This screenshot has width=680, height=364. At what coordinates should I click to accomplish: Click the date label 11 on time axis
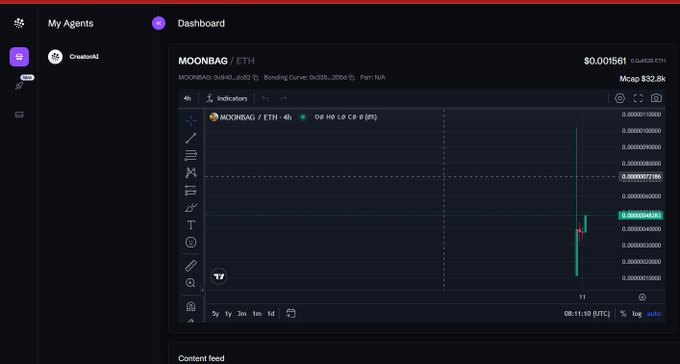tap(582, 297)
